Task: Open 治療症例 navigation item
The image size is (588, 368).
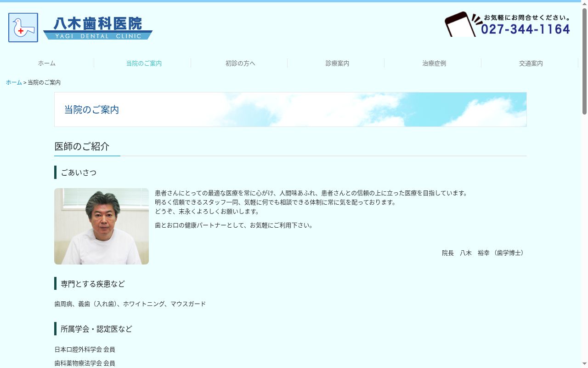Action: (x=434, y=63)
